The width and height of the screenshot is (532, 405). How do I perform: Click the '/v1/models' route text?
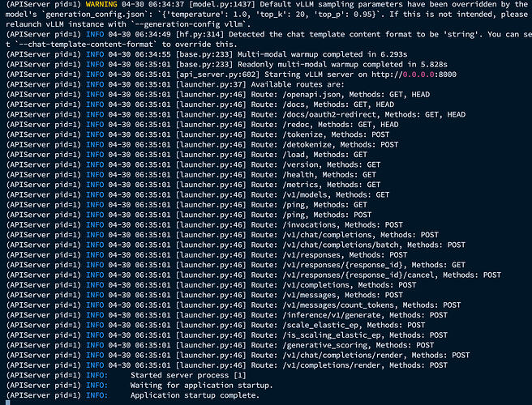[x=305, y=195]
